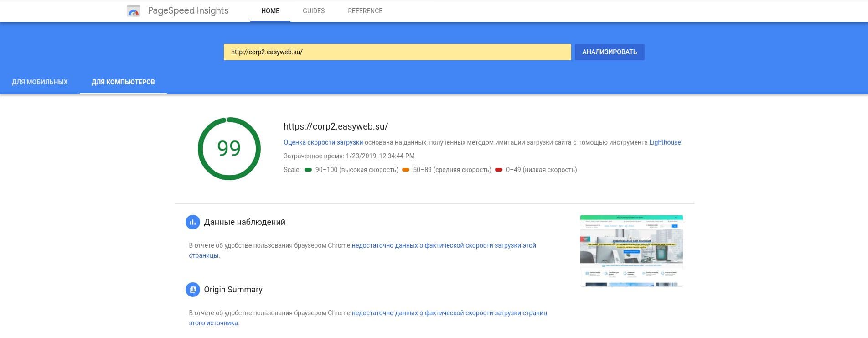Click the https://corp2.easyweb.su/ heading
Image resolution: width=868 pixels, height=338 pixels.
pos(336,126)
